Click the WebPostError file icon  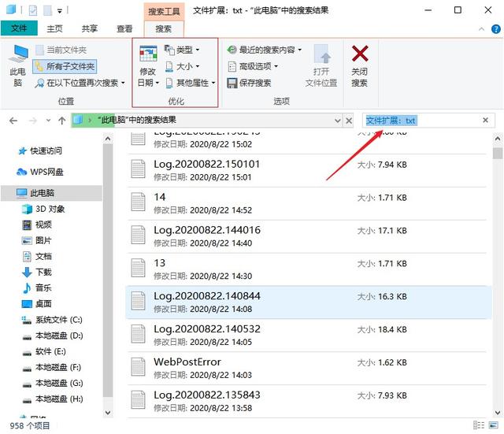point(138,366)
